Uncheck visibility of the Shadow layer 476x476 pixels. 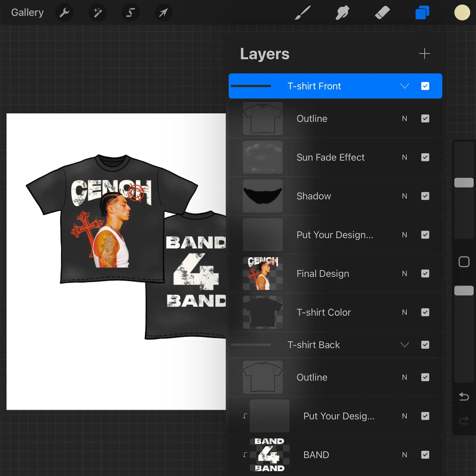click(425, 196)
